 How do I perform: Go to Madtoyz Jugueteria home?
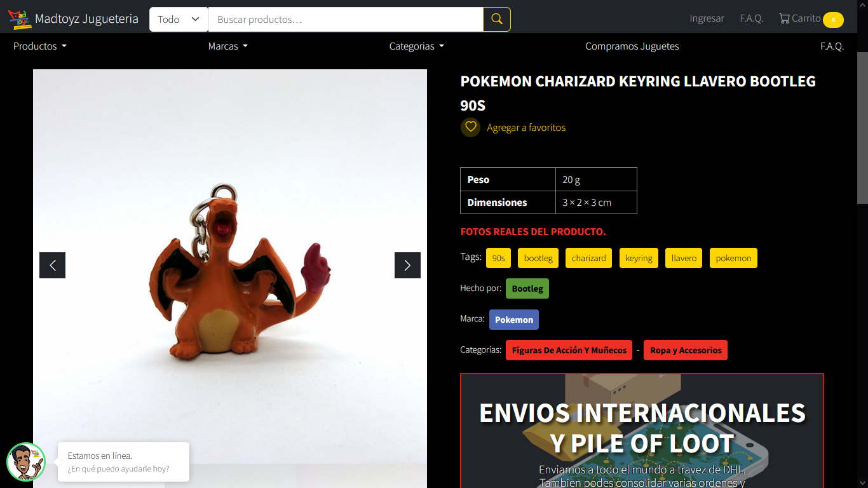coord(86,19)
